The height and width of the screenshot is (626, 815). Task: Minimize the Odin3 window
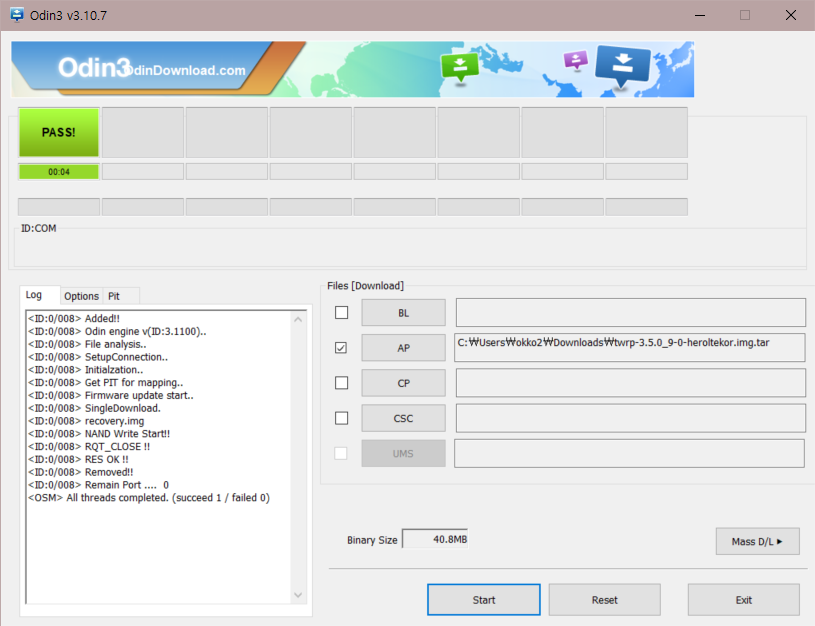pos(700,15)
